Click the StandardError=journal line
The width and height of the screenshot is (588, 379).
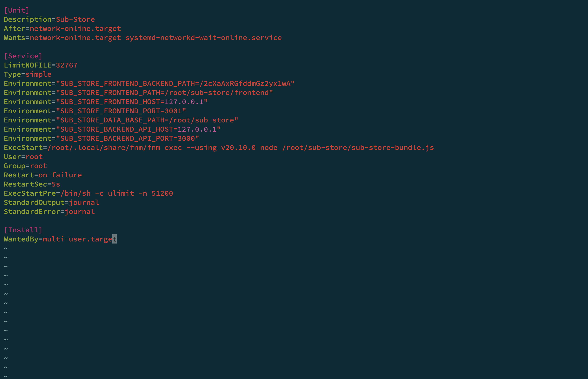49,212
